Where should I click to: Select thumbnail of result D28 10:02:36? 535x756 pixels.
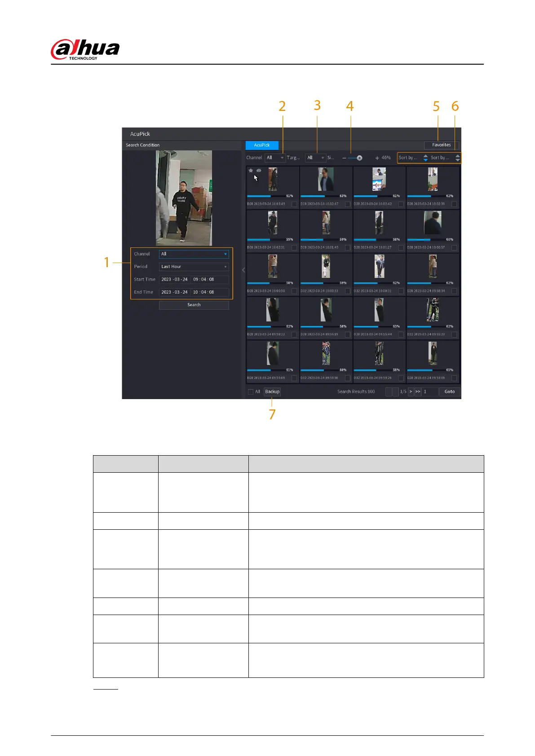(x=433, y=179)
